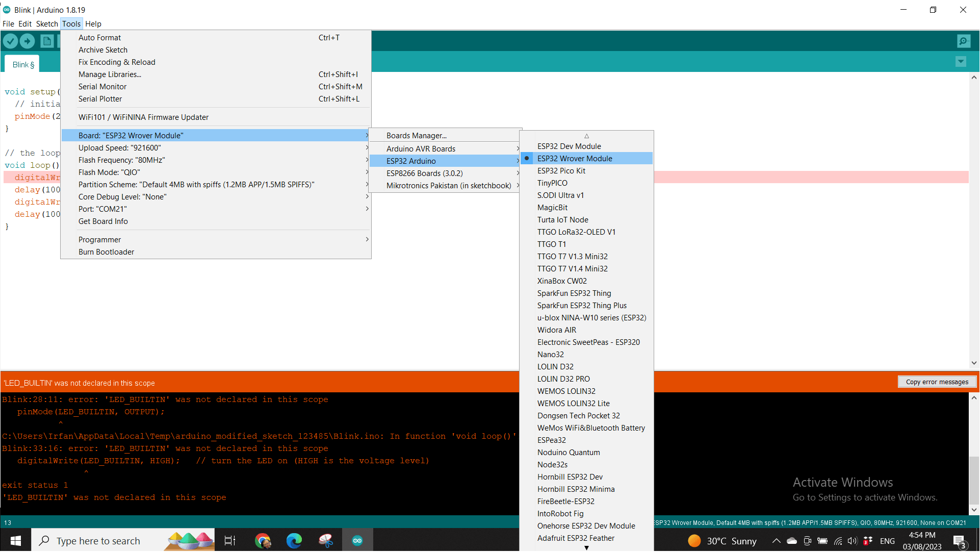The height and width of the screenshot is (552, 980).
Task: Click the Verify checkmark toolbar icon
Action: click(x=10, y=41)
